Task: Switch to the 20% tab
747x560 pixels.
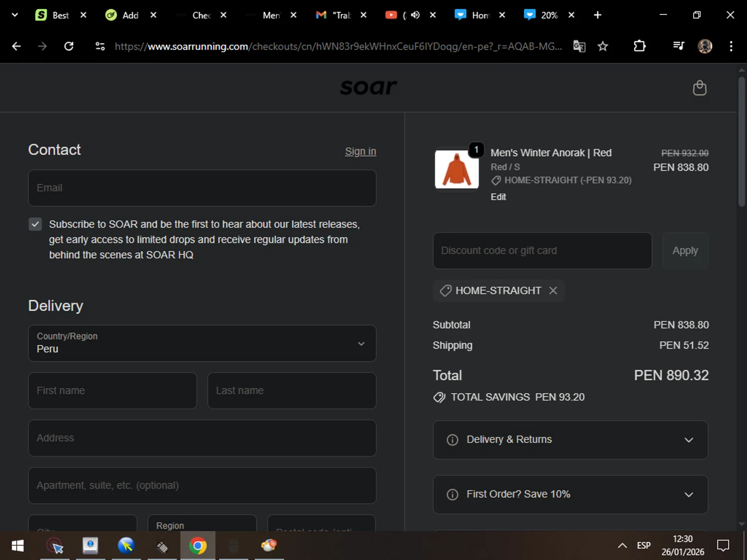Action: (x=541, y=15)
